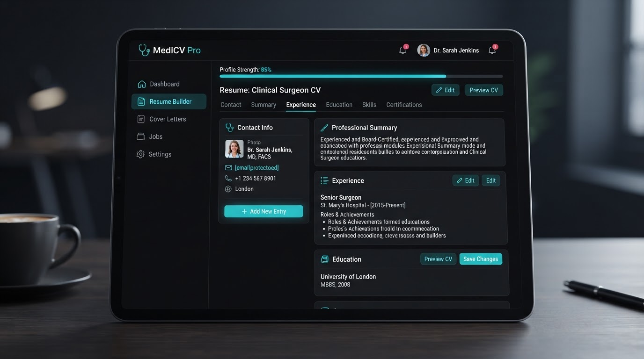The width and height of the screenshot is (644, 359).
Task: Click Preview CV in the resume title row
Action: pyautogui.click(x=484, y=90)
